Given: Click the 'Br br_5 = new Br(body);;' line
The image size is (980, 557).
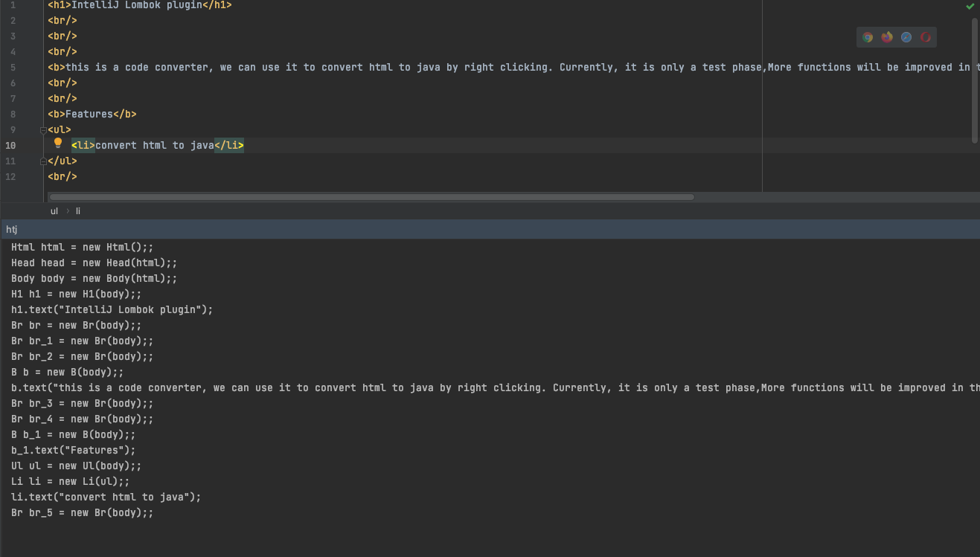Looking at the screenshot, I should click(83, 513).
